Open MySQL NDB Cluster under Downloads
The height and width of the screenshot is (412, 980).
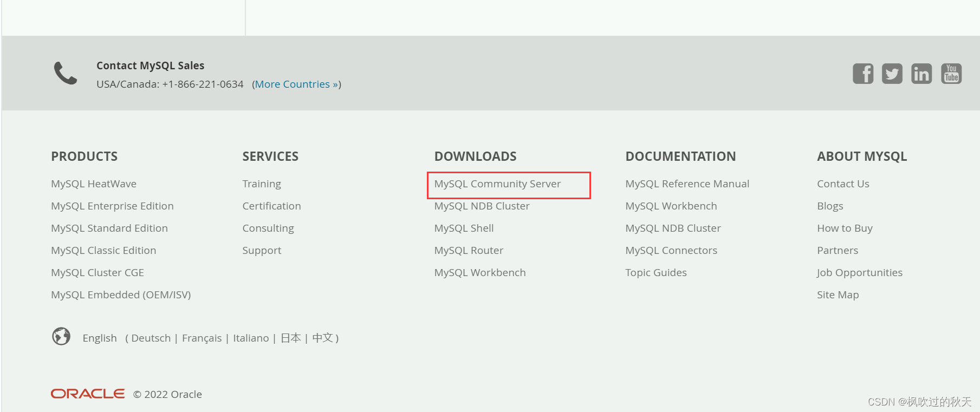point(482,206)
